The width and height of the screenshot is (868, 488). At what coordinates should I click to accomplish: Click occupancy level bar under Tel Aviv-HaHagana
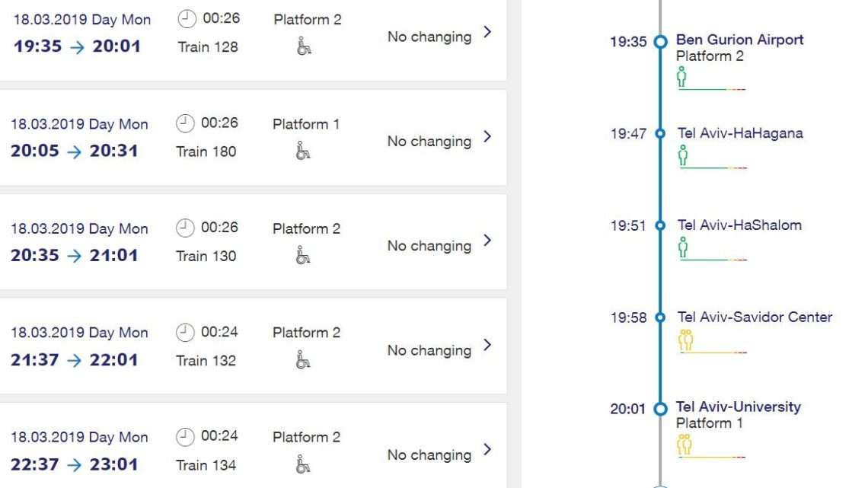click(713, 167)
